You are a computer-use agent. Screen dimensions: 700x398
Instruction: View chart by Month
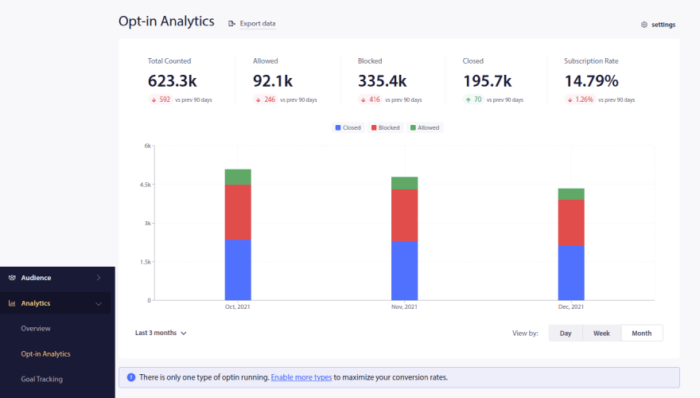pos(642,333)
